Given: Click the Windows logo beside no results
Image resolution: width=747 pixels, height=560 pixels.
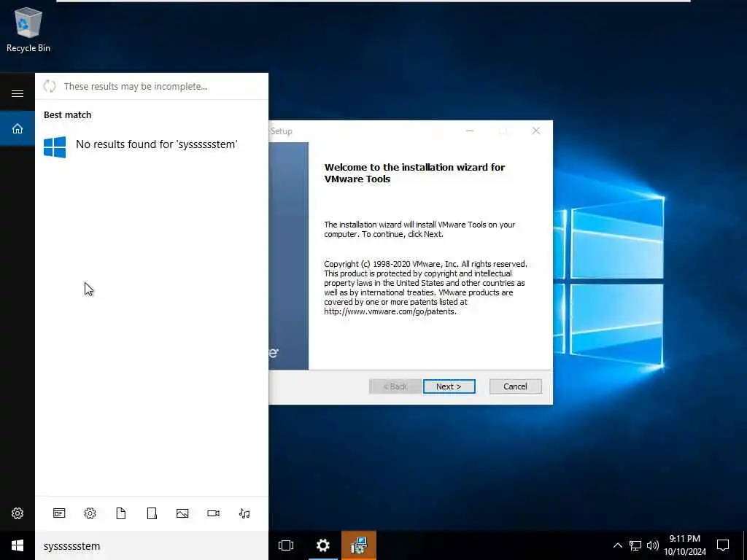Looking at the screenshot, I should [x=55, y=147].
